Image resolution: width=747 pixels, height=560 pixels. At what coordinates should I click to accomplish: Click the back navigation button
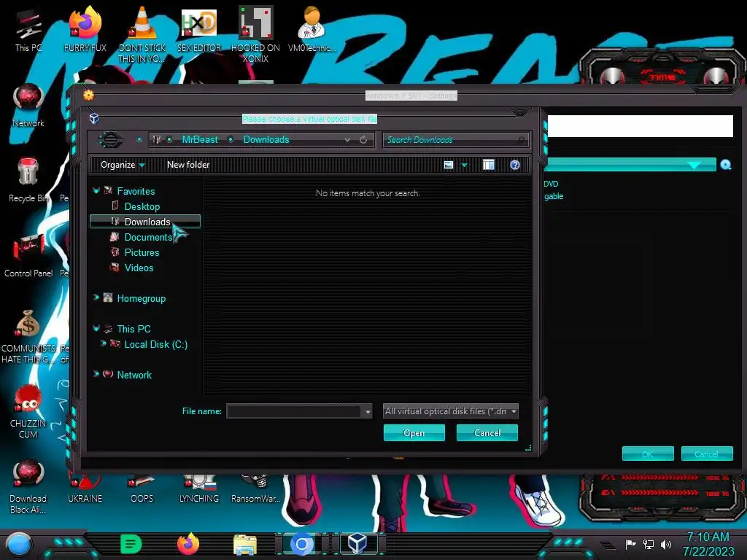110,139
